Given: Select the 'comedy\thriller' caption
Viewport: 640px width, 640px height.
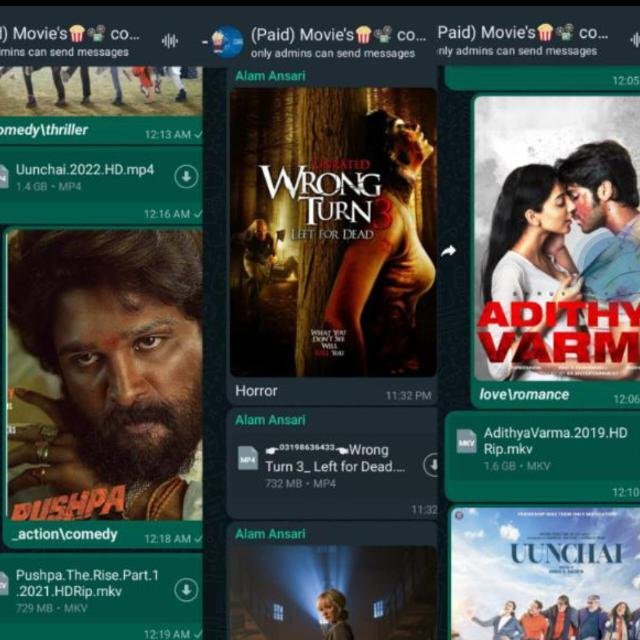Looking at the screenshot, I should click(x=43, y=130).
